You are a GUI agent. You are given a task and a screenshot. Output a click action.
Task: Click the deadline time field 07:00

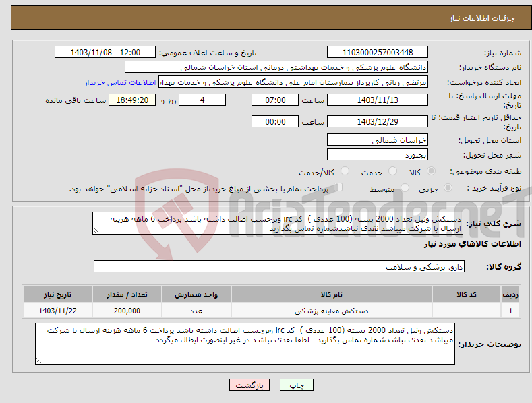click(275, 100)
